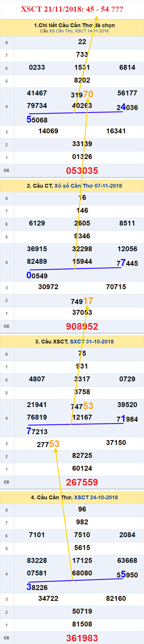The height and width of the screenshot is (644, 144).
Task: Click the number 8202
Action: pos(82,80)
